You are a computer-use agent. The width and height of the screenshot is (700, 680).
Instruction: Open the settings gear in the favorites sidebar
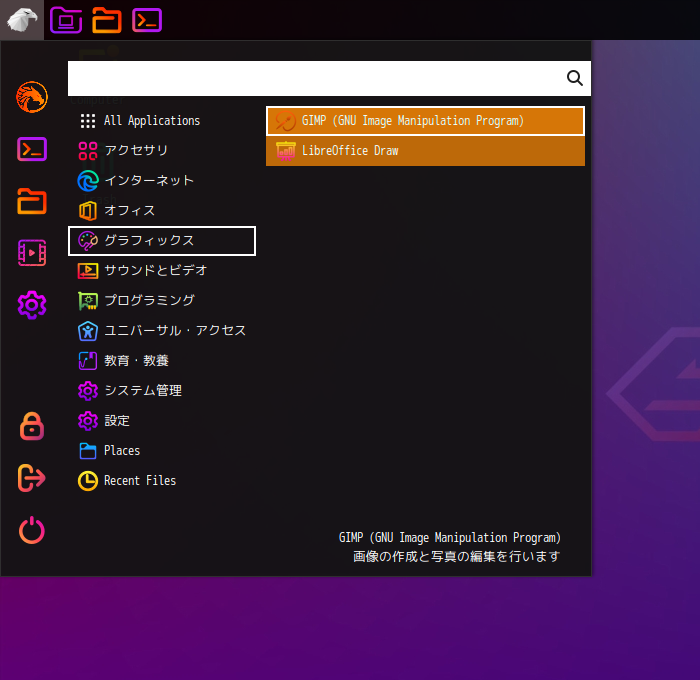32,305
